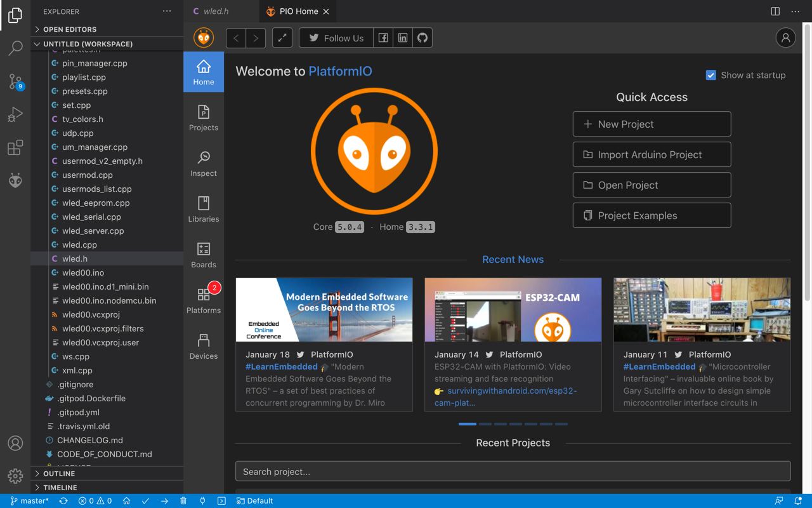Click the sync changes icon in status bar
The width and height of the screenshot is (812, 508).
click(63, 501)
